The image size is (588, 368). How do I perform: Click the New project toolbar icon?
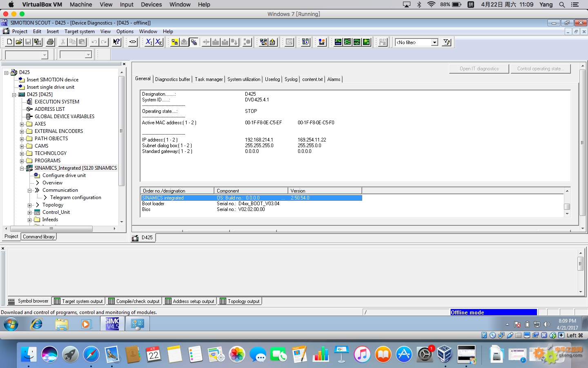(x=9, y=42)
